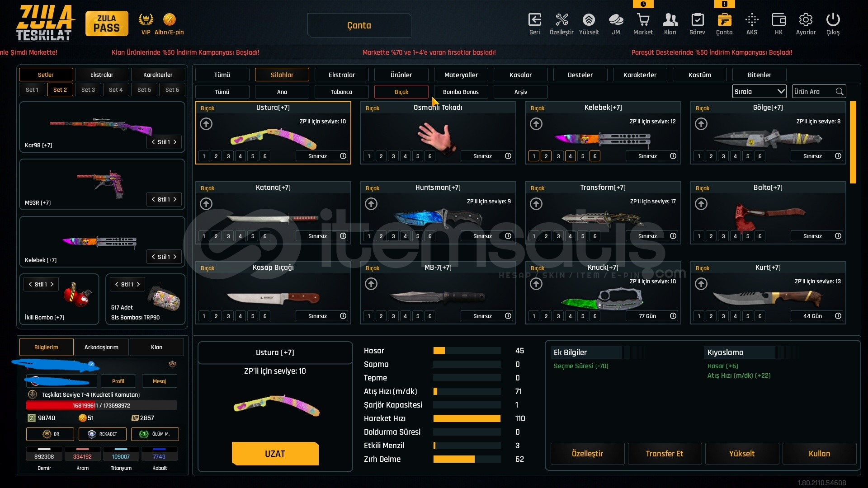The height and width of the screenshot is (488, 868).
Task: Switch to the Kasalar tab
Action: point(520,75)
